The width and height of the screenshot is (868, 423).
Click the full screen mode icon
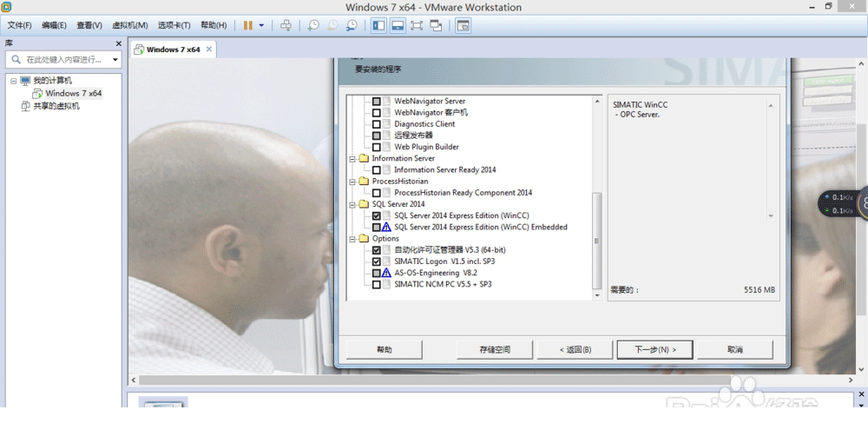coord(417,25)
